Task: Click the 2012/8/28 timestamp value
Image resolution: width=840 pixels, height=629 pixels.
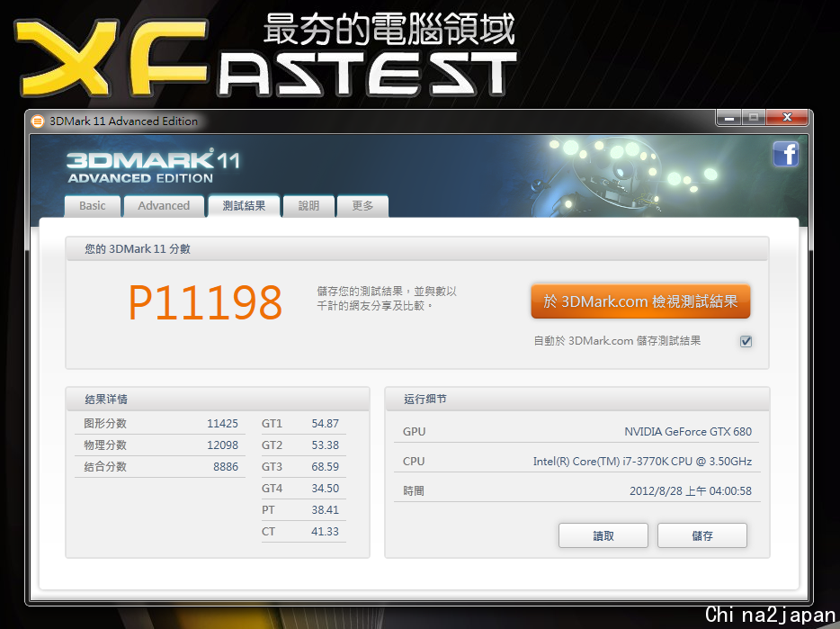Action: point(691,491)
